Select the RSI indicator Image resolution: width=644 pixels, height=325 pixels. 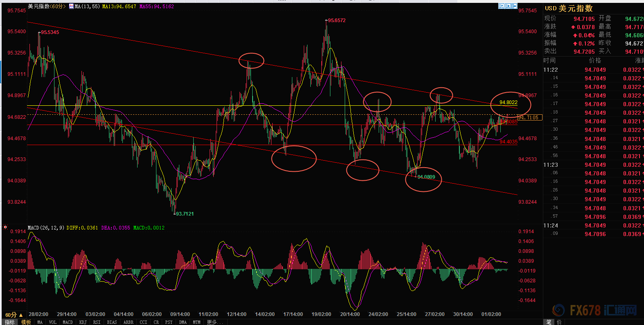coord(97,322)
